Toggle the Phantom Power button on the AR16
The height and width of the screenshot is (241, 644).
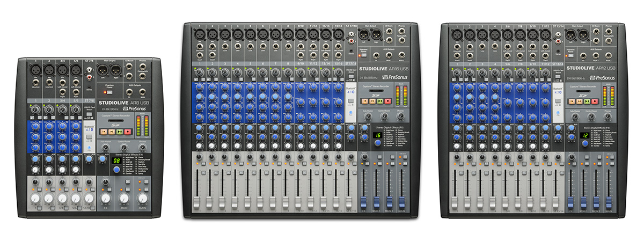tap(364, 54)
